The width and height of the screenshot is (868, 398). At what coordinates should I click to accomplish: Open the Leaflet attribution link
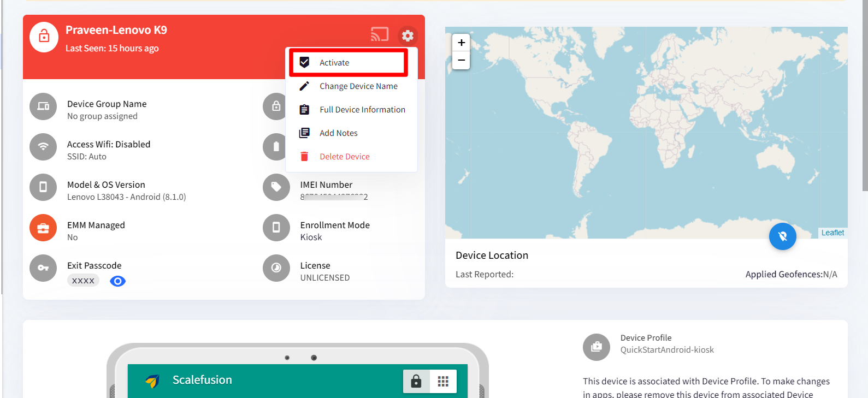click(x=832, y=233)
